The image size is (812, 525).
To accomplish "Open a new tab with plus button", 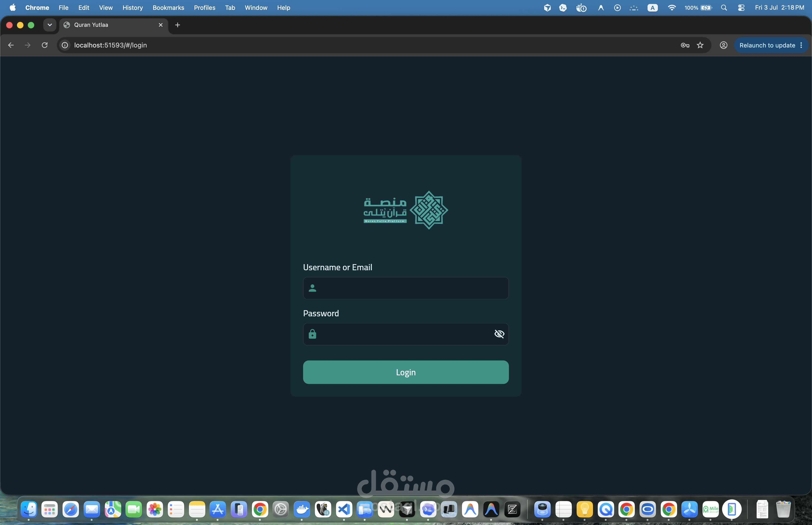I will coord(178,25).
